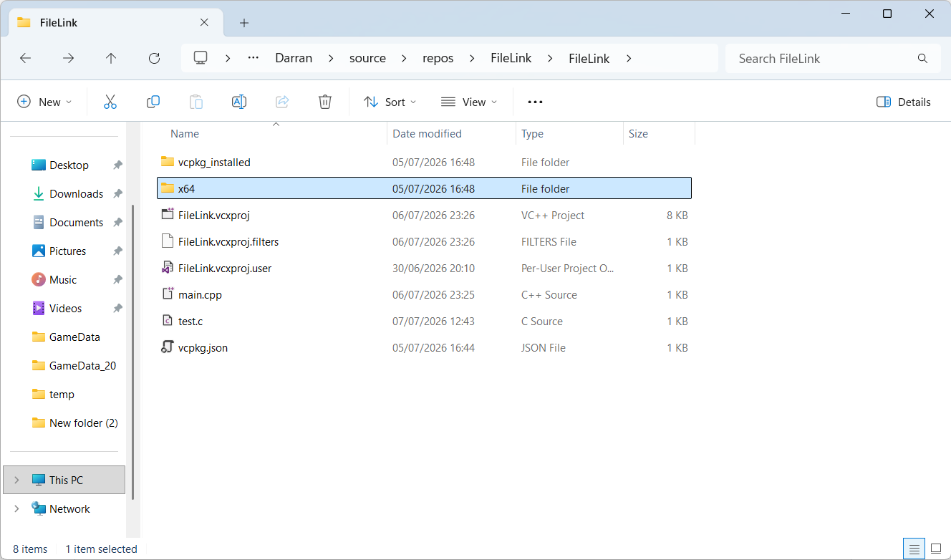The width and height of the screenshot is (951, 560).
Task: Expand the Network tree node
Action: click(16, 508)
